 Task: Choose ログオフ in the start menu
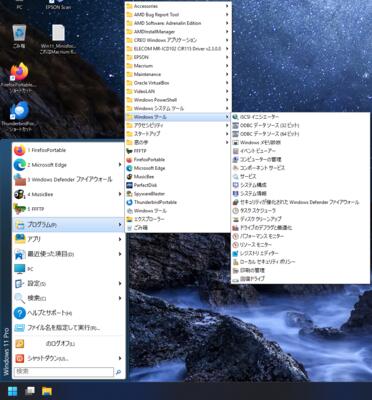[68, 344]
